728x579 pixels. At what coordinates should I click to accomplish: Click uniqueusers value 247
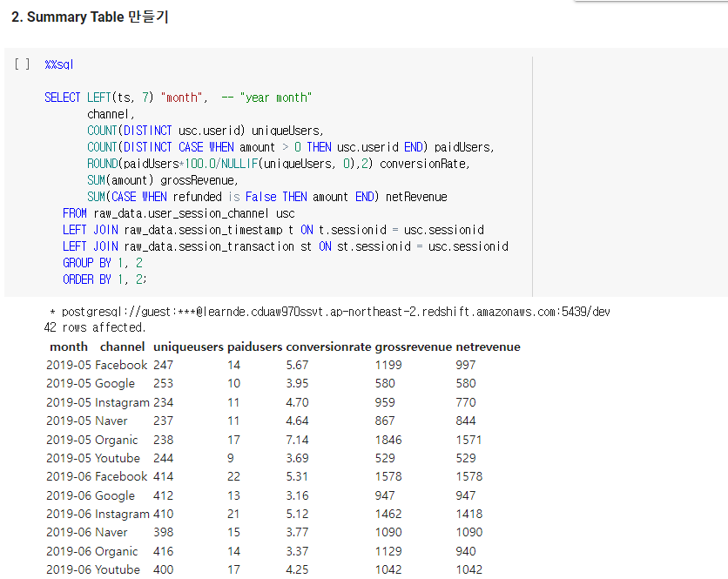[164, 365]
